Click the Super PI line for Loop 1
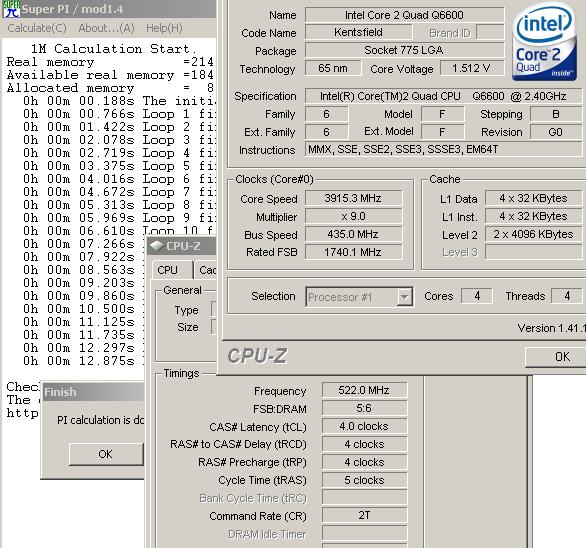This screenshot has height=548, width=586. [119, 114]
